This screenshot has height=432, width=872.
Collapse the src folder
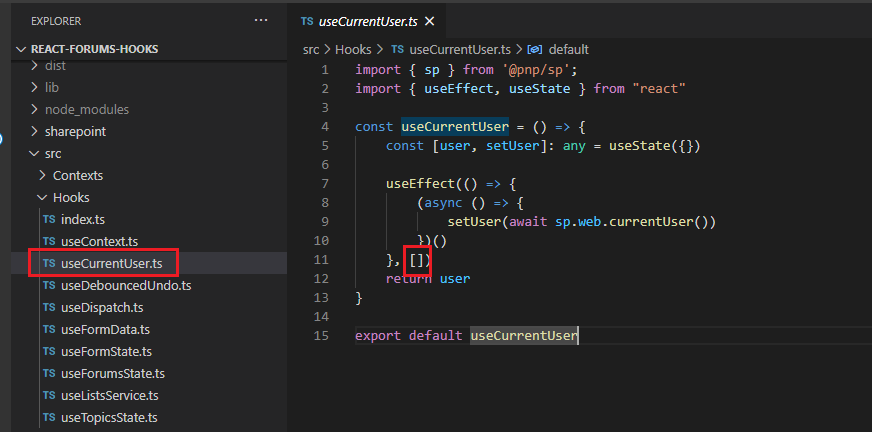point(53,153)
